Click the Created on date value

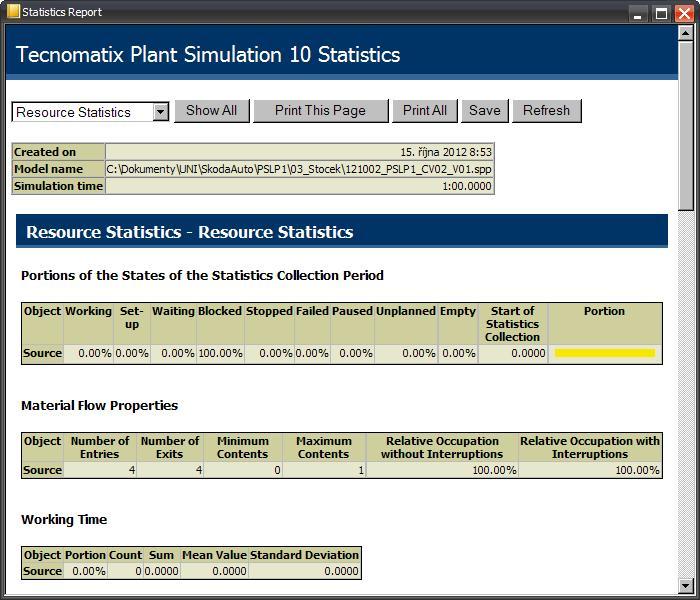coord(446,152)
